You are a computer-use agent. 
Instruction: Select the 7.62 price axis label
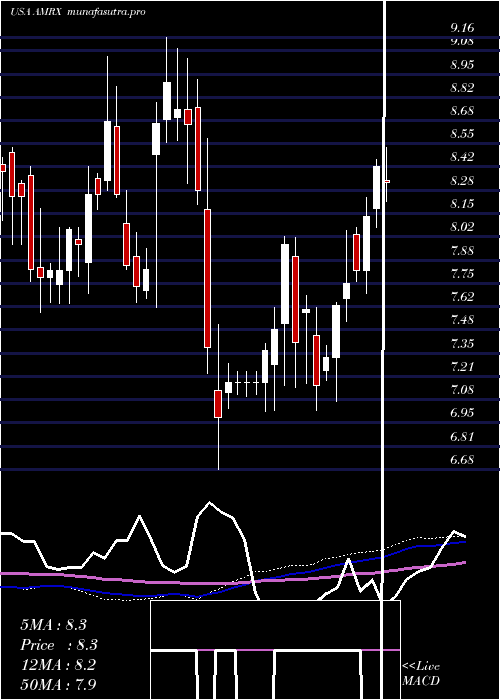(x=462, y=297)
